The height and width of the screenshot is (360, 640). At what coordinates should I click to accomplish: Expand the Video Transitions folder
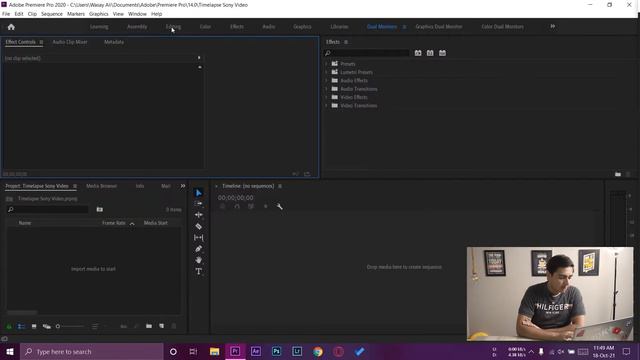coord(326,106)
